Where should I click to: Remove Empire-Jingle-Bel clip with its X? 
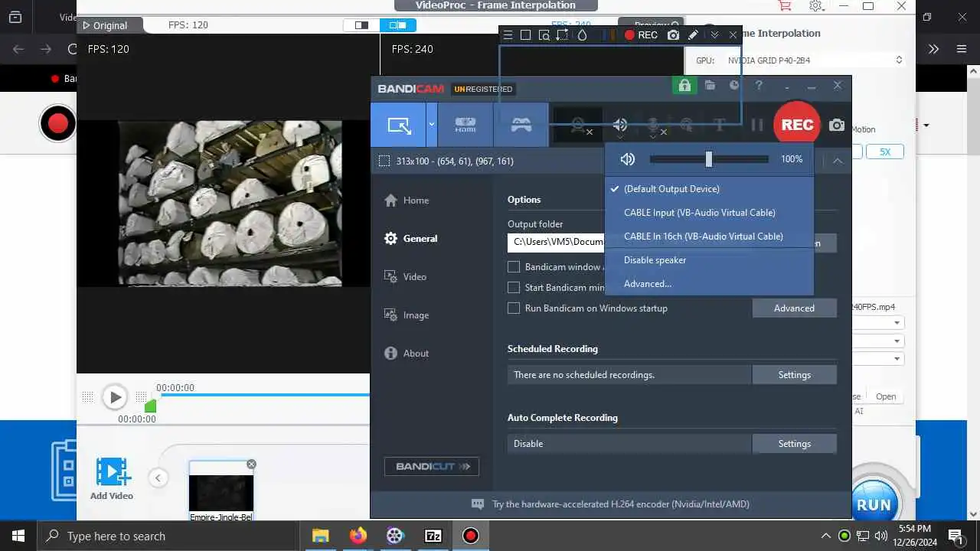point(251,465)
